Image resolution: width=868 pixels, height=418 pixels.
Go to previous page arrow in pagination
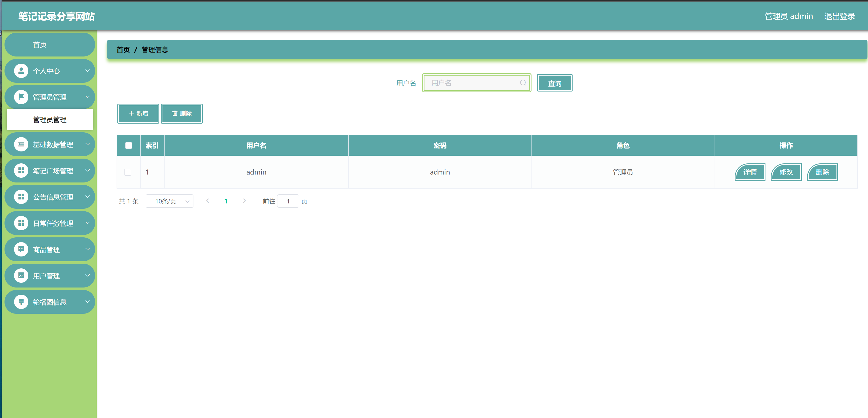207,201
